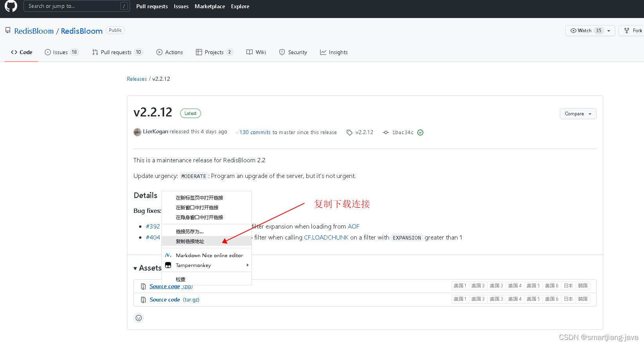Click the repository book icon

pyautogui.click(x=8, y=30)
